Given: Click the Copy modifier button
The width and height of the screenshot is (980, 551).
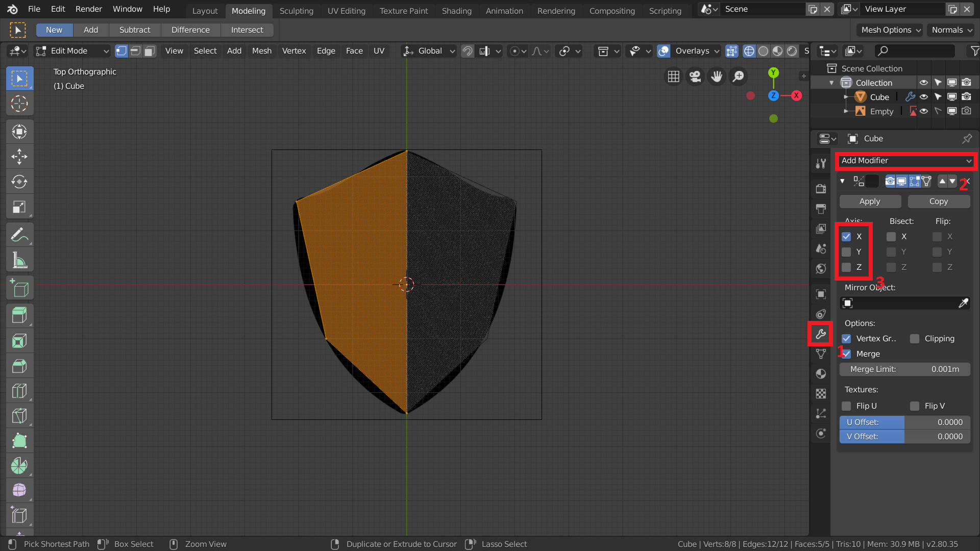Looking at the screenshot, I should (939, 202).
